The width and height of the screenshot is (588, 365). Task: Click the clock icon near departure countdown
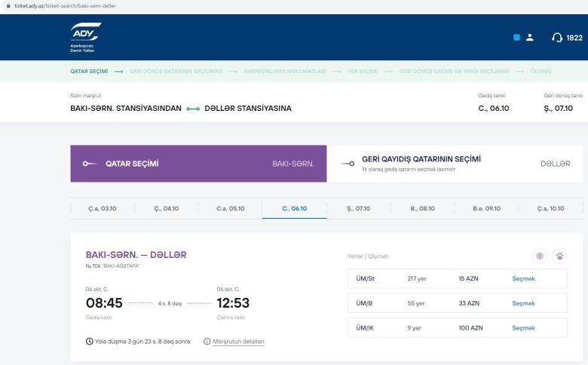click(x=90, y=342)
